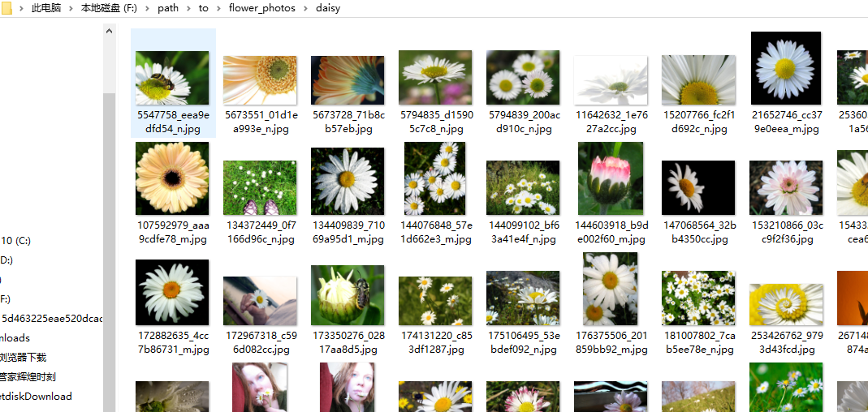Image resolution: width=868 pixels, height=412 pixels.
Task: Select thumbnail 134409839_71069a95d1_m.jpg
Action: (348, 182)
